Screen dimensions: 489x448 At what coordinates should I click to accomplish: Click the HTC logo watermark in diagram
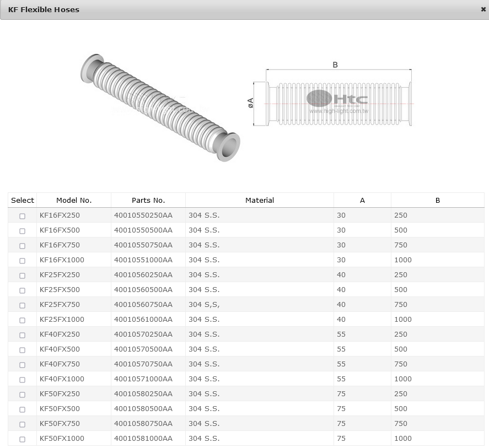pyautogui.click(x=337, y=100)
